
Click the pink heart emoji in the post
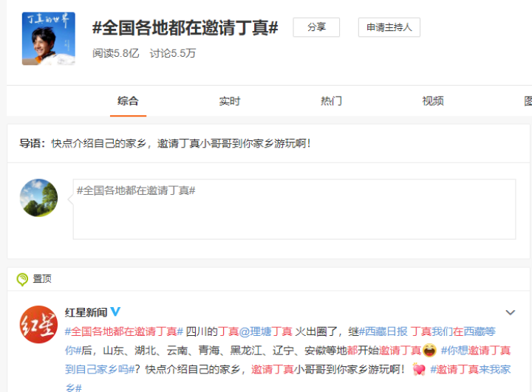(x=419, y=369)
